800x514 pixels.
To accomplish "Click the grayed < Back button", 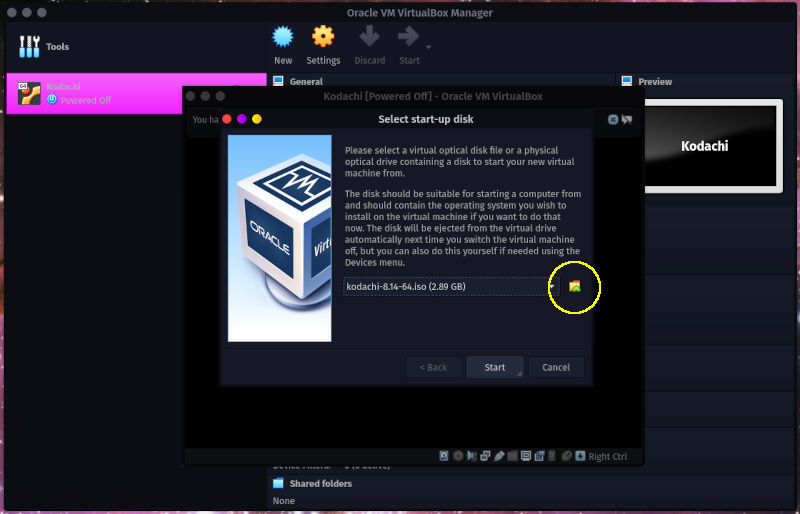I will click(x=433, y=367).
